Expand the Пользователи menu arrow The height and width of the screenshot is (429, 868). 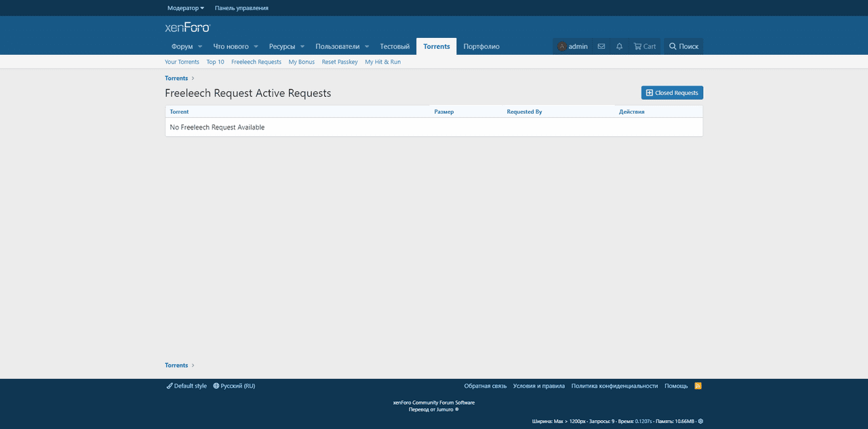pos(367,47)
